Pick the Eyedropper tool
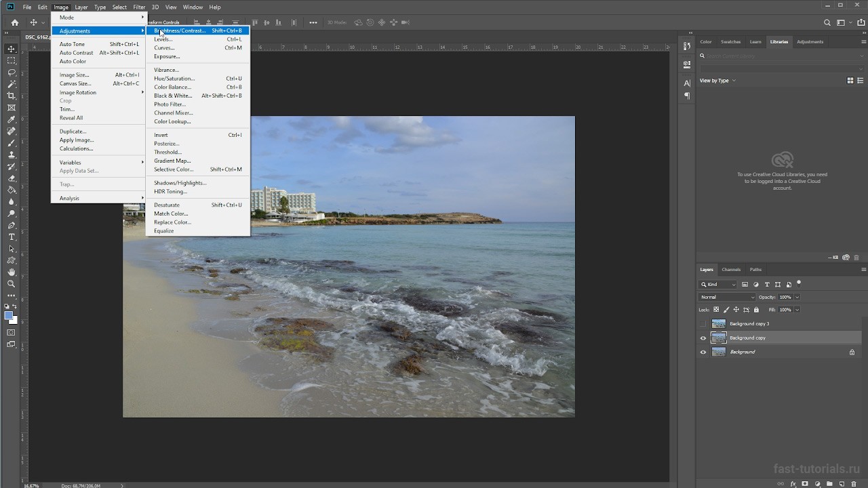 click(x=12, y=119)
